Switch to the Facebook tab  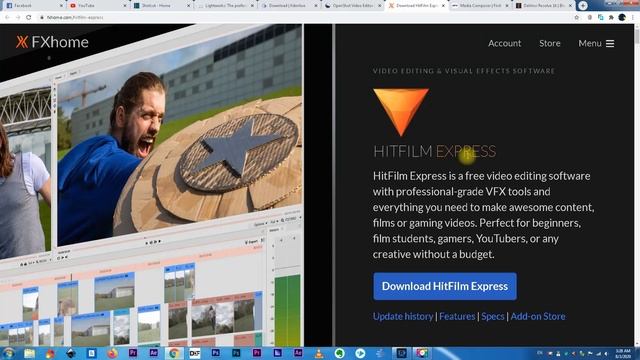(x=33, y=6)
